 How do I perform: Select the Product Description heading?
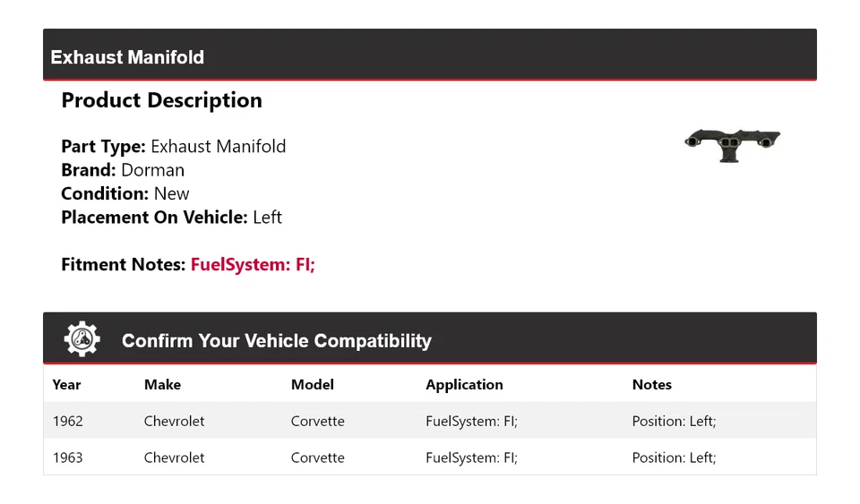(161, 100)
